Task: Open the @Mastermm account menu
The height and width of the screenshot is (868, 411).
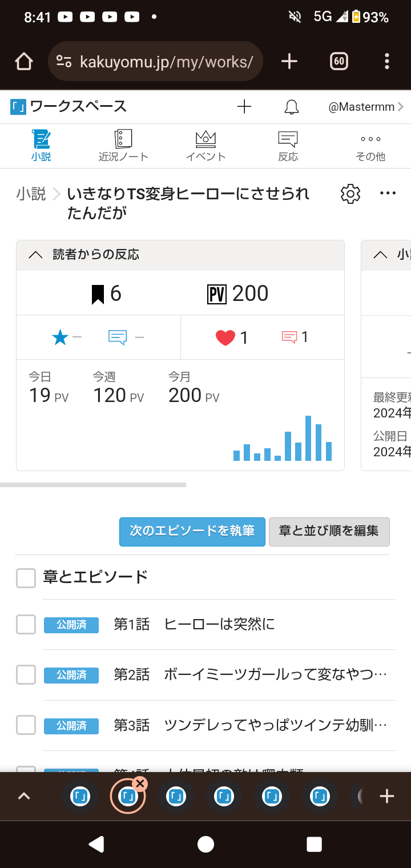Action: (365, 107)
